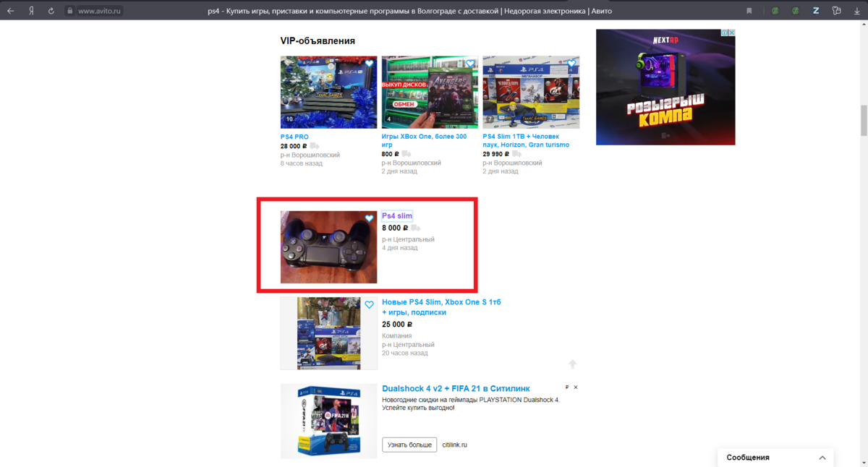Add PS4 PRO listing to favorites
This screenshot has width=868, height=467.
[369, 64]
